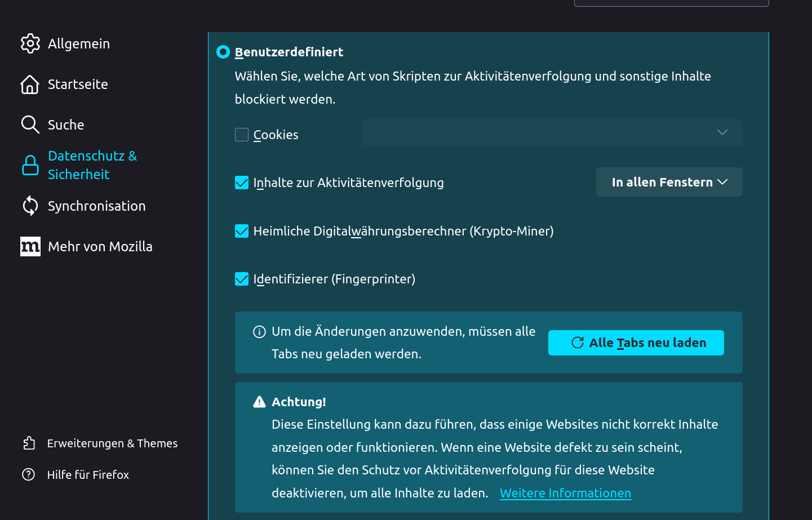Toggle the Identifizierer (Fingerprinter) checkbox
Screen dimensions: 812x520
242,279
